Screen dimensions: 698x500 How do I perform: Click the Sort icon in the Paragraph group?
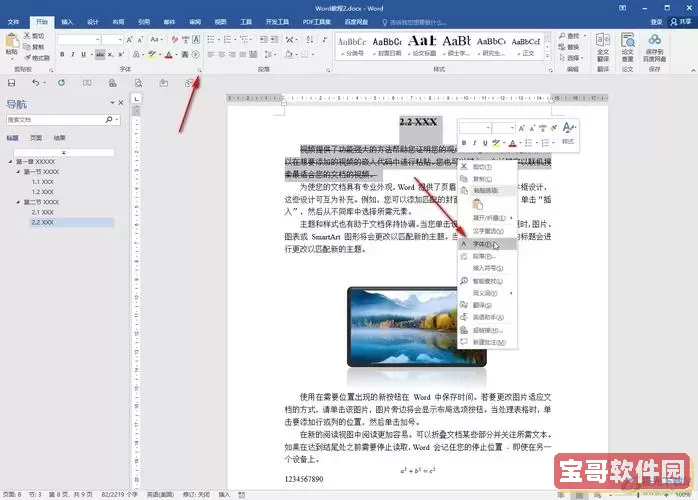(310, 40)
